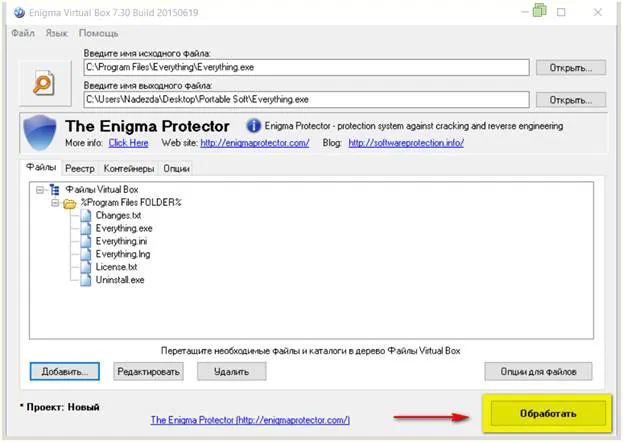Open Опции для файлов
Viewport: 623px width, 442px height.
(x=538, y=371)
